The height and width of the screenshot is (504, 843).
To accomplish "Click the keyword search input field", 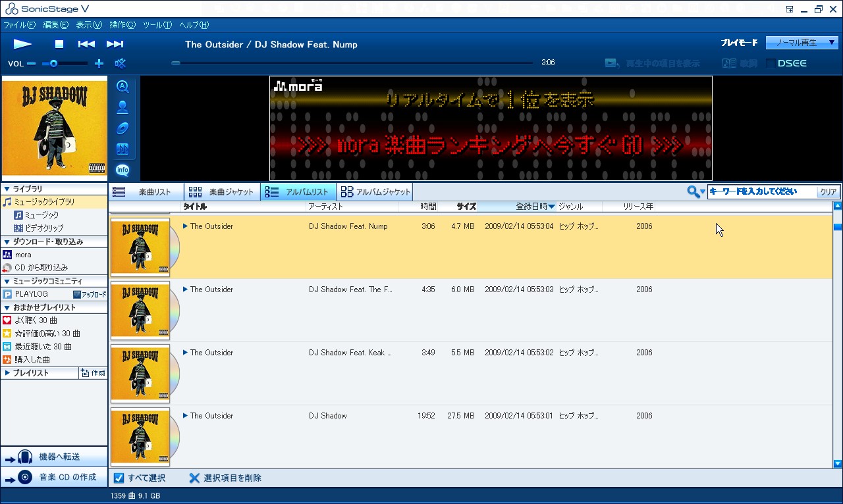I will 762,192.
